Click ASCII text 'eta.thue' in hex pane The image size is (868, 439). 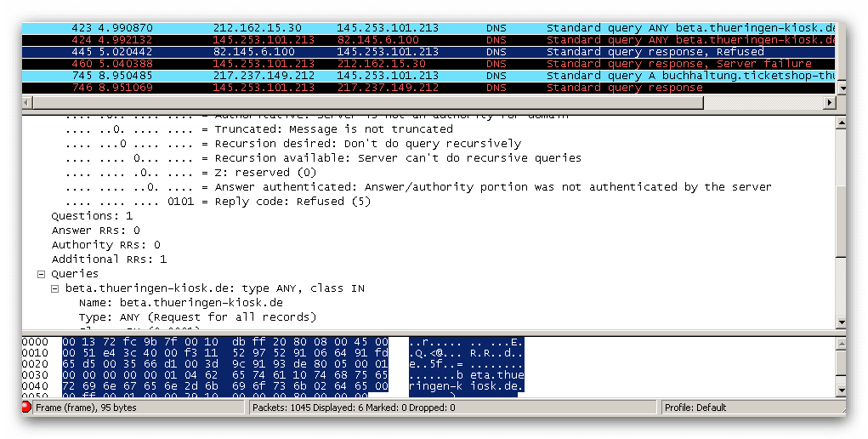(x=496, y=375)
